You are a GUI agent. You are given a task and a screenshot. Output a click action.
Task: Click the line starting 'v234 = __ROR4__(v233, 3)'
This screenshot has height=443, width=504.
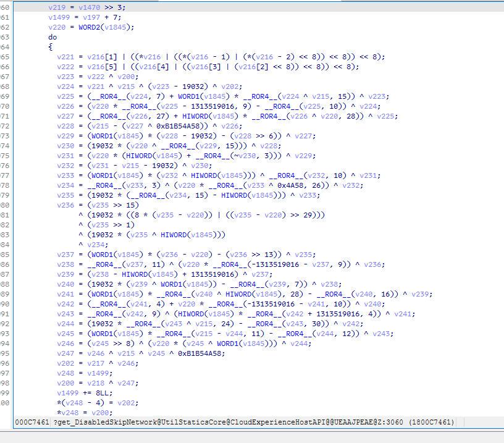coord(210,185)
